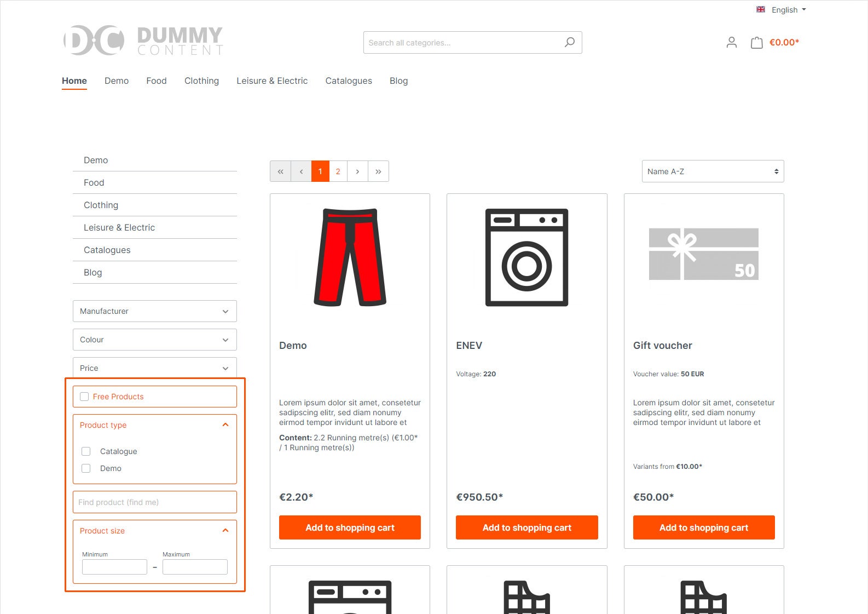Go to last page pagination arrow
The height and width of the screenshot is (614, 868).
click(x=378, y=171)
